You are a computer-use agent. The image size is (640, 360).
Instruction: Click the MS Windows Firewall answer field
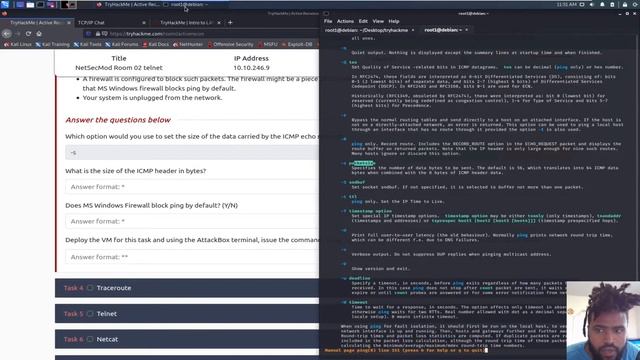click(x=192, y=221)
